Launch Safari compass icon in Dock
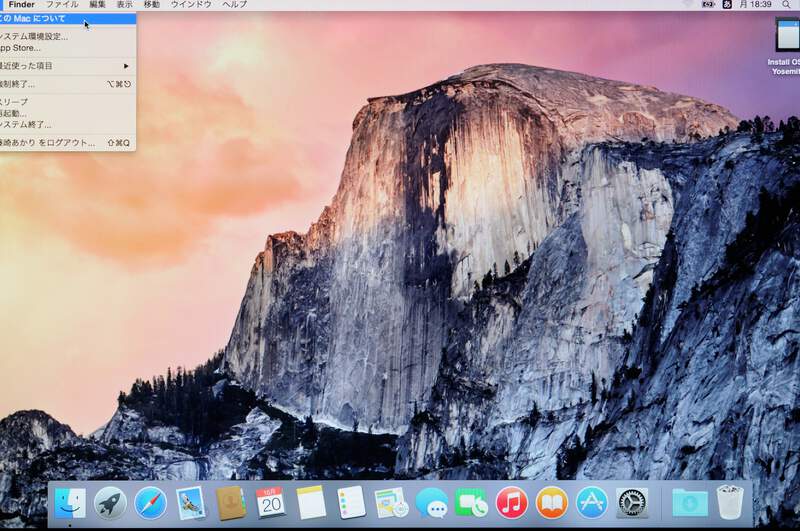This screenshot has width=800, height=531. 151,503
